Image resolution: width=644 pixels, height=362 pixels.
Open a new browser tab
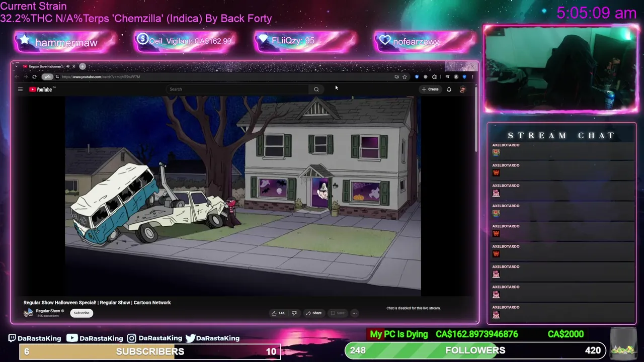pos(83,66)
